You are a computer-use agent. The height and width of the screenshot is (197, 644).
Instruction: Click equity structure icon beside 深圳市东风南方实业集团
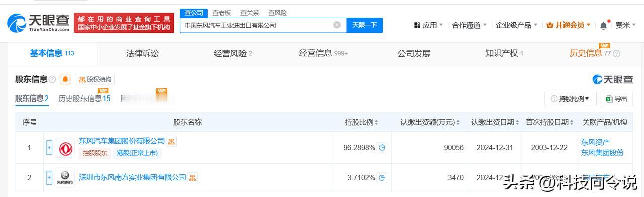point(193,177)
